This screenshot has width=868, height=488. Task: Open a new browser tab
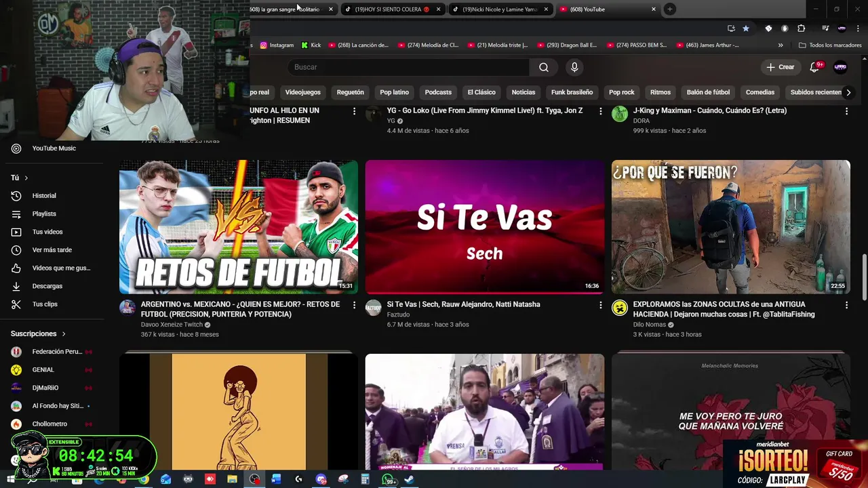(x=669, y=9)
